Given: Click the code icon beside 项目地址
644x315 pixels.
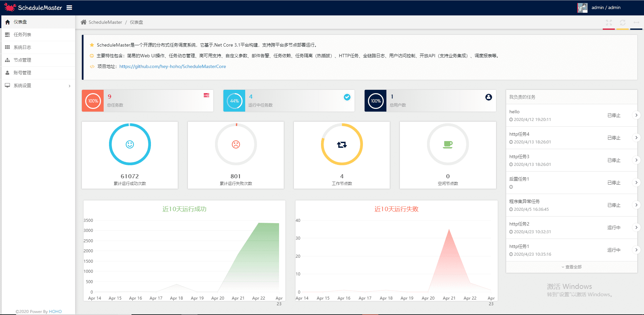Looking at the screenshot, I should (x=92, y=66).
